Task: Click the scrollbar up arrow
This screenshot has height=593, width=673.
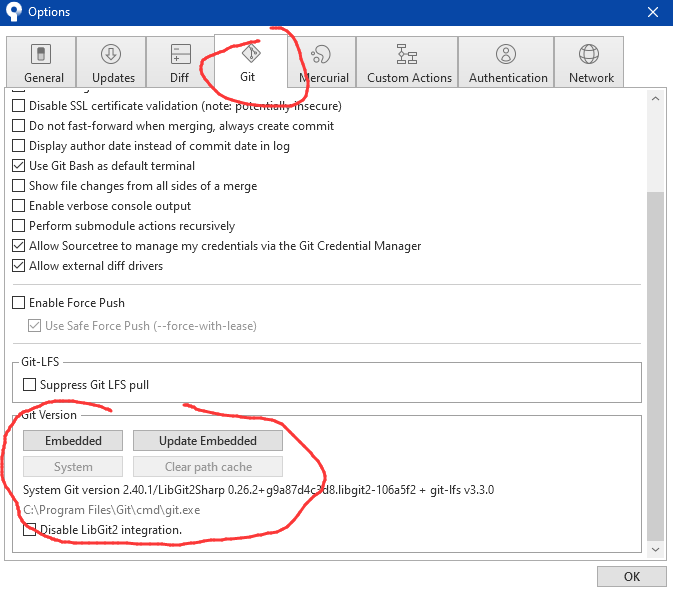Action: [655, 99]
